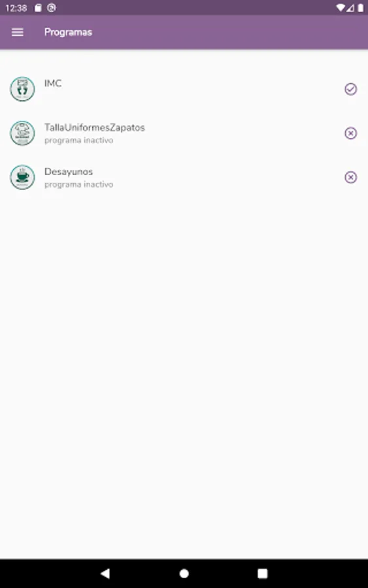Tap "programa inactivo" under Desayunos
368x588 pixels.
79,184
